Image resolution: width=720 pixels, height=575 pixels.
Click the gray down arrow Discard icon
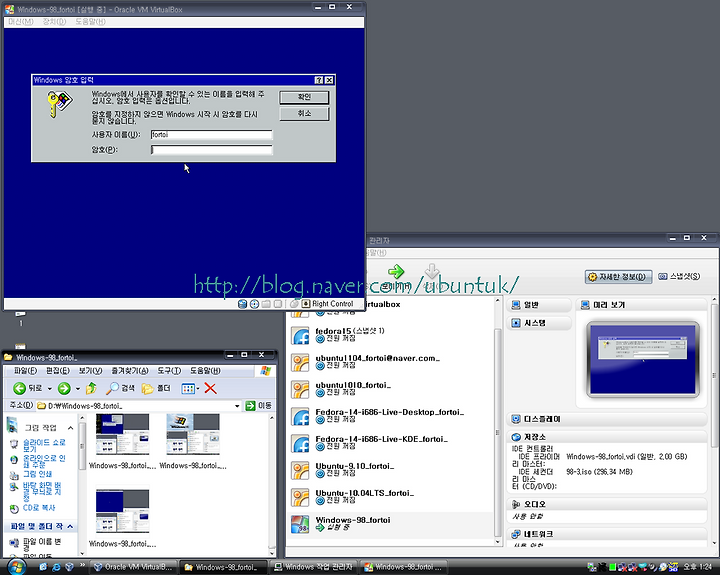(432, 271)
